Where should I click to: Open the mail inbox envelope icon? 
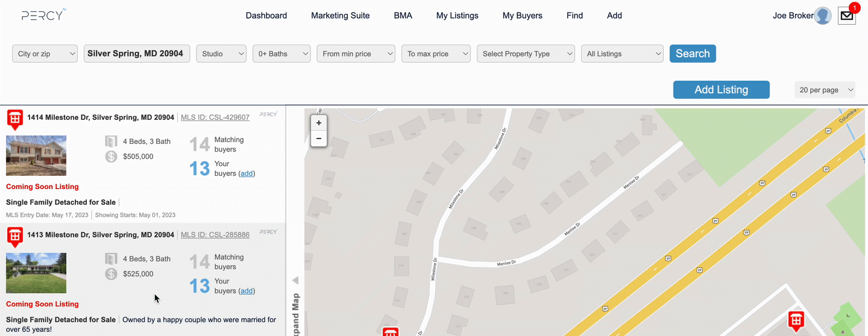pos(847,16)
